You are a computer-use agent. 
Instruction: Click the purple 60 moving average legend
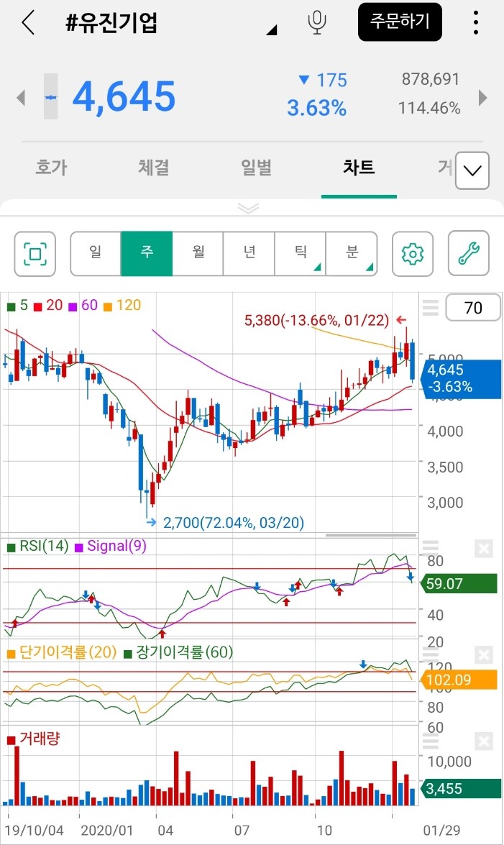tap(83, 306)
